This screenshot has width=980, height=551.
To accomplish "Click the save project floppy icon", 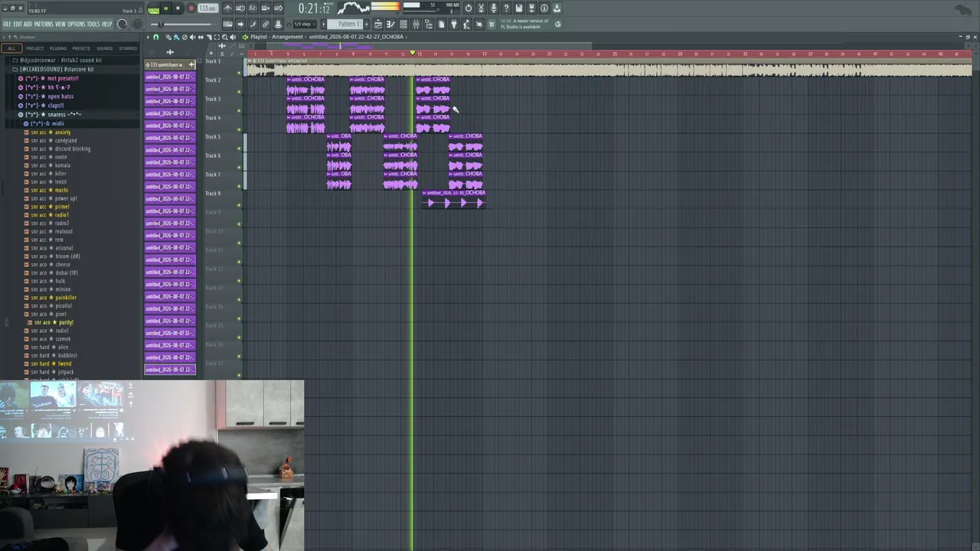I will 519,8.
